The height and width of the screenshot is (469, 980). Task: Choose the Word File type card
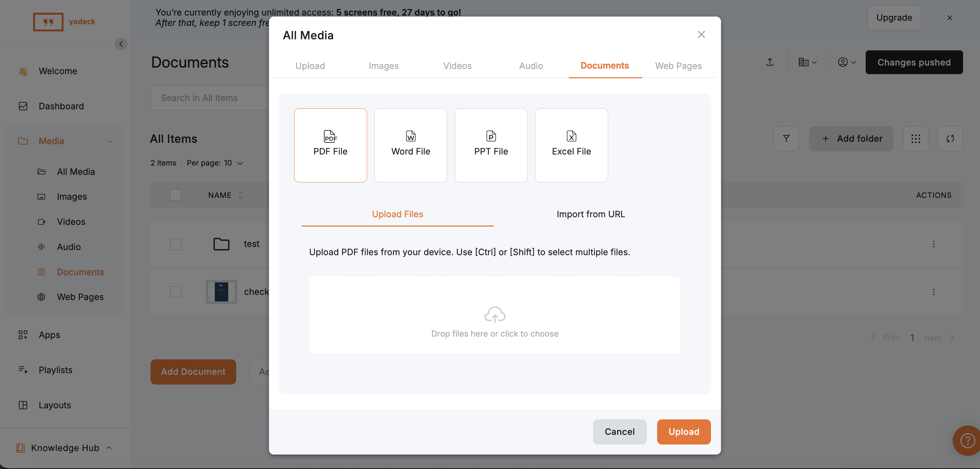tap(411, 145)
